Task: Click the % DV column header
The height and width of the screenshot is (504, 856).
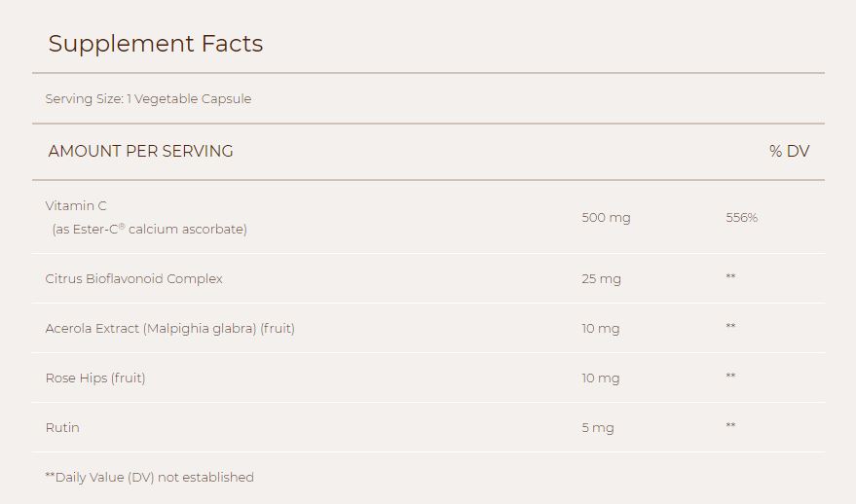Action: 789,152
